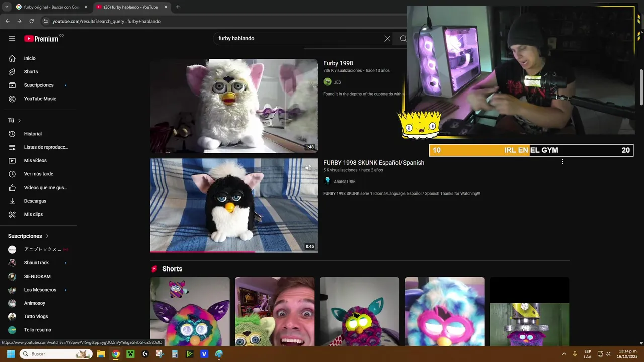Open FURBY 1998 SKUNK Español/Spanish title

click(373, 163)
